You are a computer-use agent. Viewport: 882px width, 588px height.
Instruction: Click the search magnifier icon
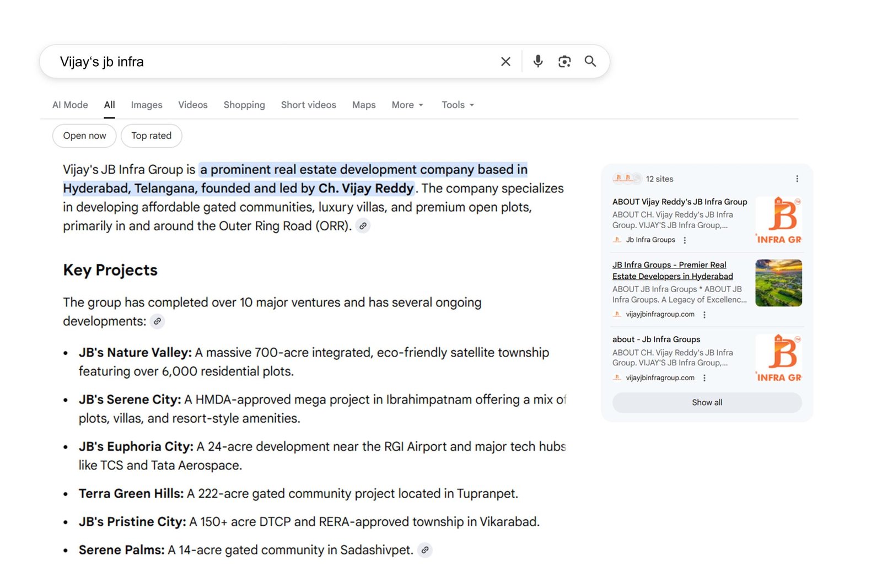(590, 61)
